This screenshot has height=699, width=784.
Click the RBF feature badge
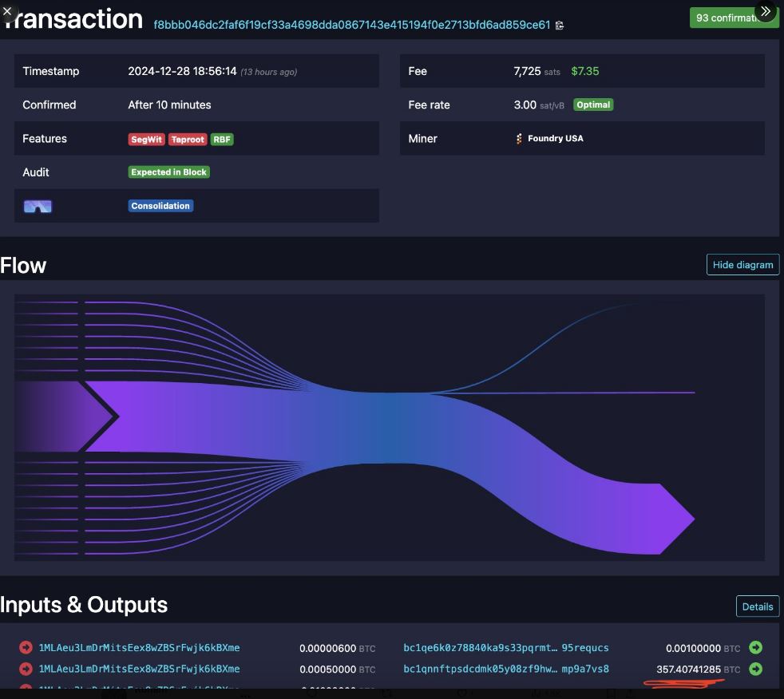tap(222, 139)
